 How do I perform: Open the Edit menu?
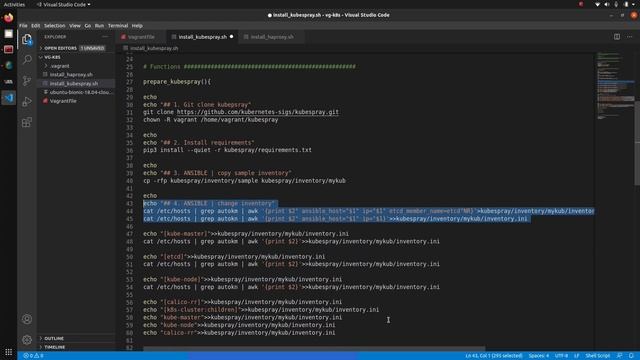(36, 26)
